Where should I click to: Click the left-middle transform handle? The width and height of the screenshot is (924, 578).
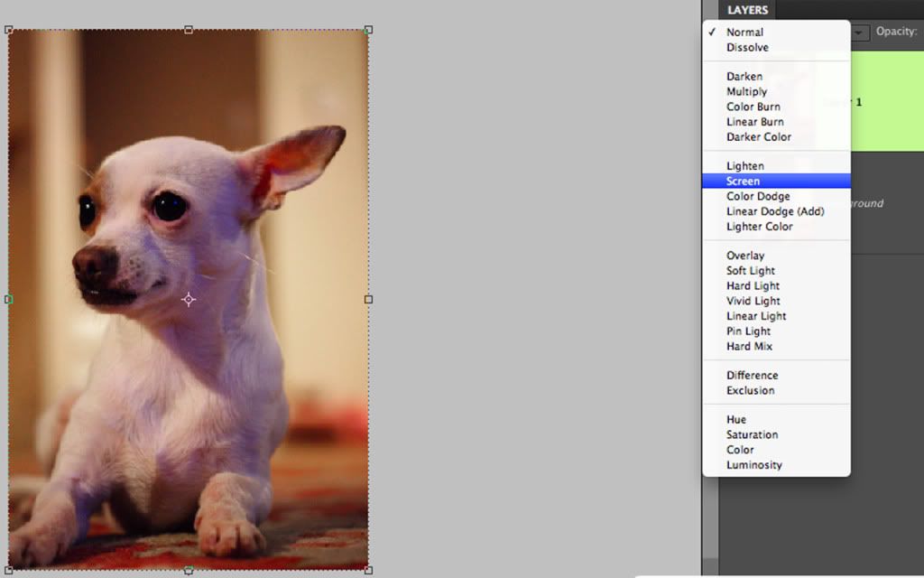tap(8, 300)
